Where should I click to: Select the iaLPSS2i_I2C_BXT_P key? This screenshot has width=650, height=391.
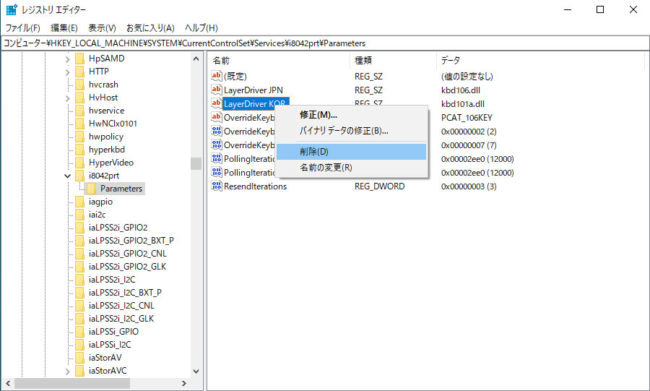coord(125,293)
